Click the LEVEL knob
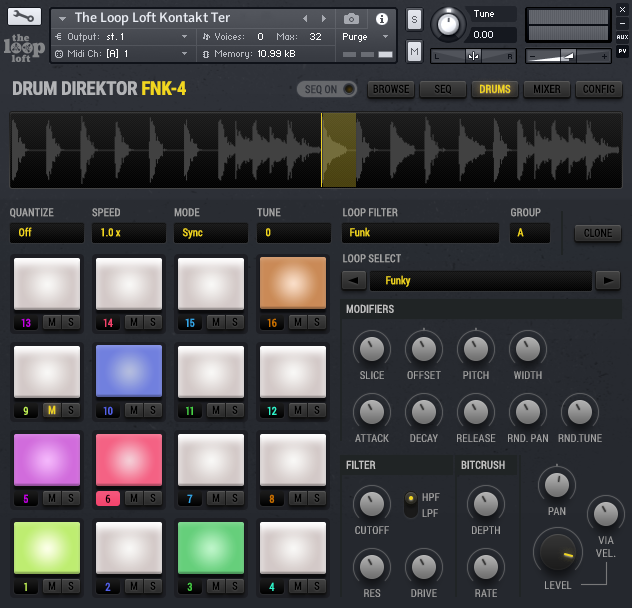 [557, 552]
